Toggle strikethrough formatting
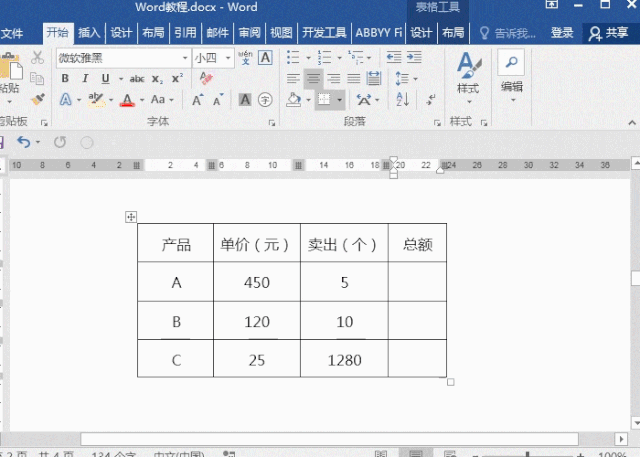640x457 pixels. (x=137, y=79)
